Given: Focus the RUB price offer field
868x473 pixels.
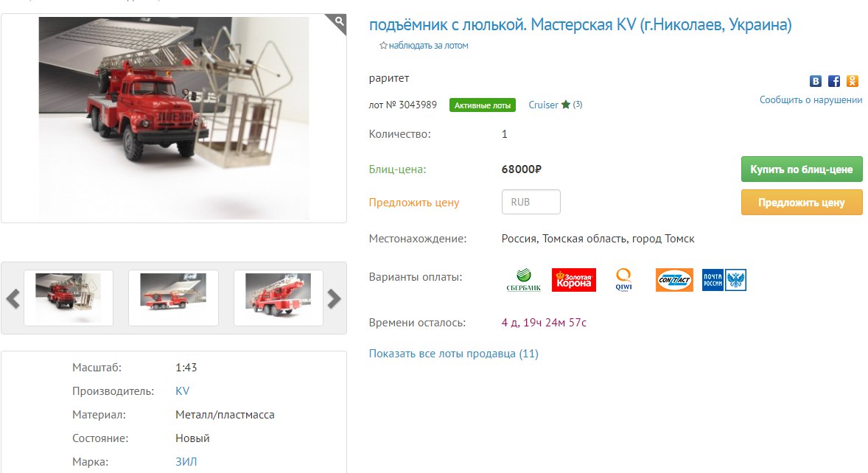Looking at the screenshot, I should pyautogui.click(x=531, y=202).
